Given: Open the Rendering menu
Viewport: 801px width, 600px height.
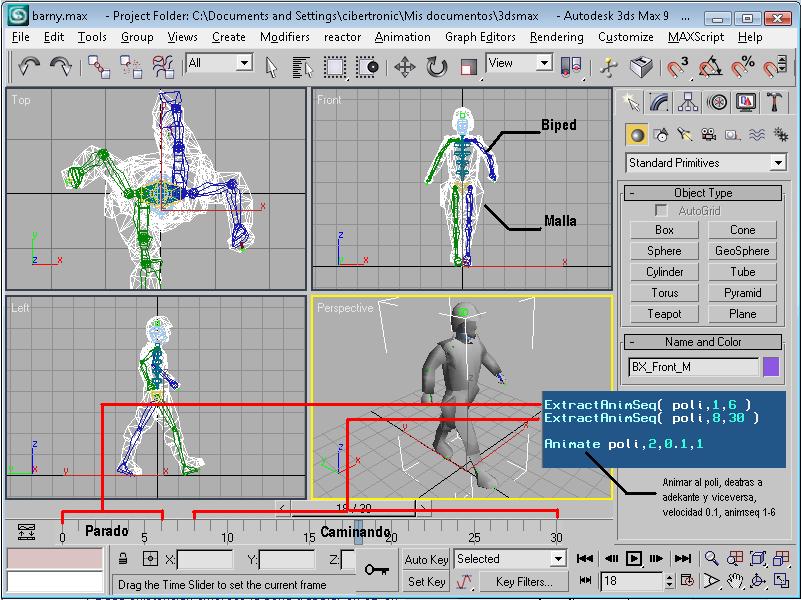Looking at the screenshot, I should pyautogui.click(x=556, y=37).
